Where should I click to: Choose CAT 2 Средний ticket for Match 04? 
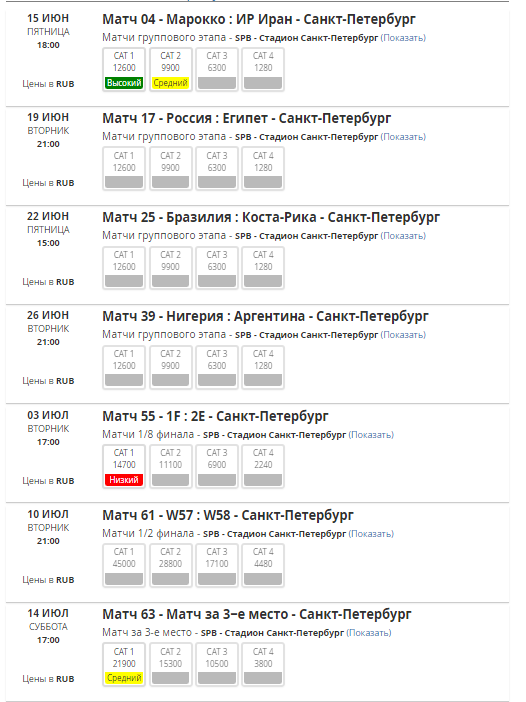click(171, 69)
